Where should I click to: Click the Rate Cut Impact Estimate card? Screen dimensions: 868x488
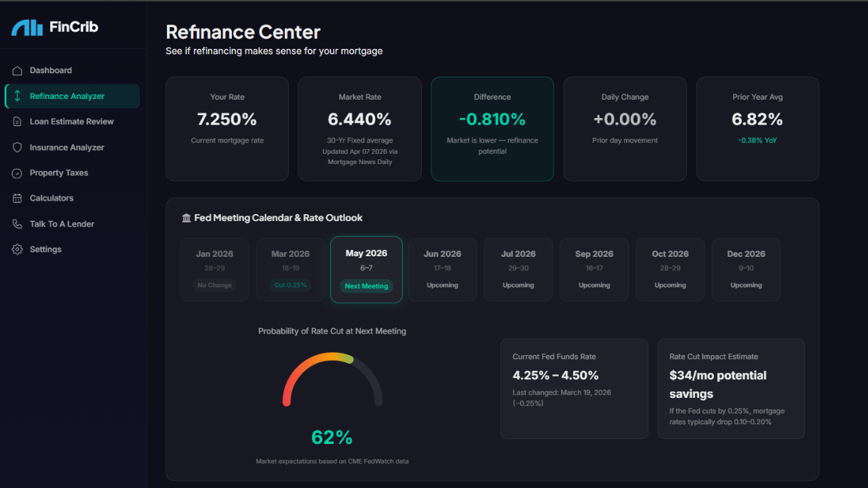click(731, 389)
